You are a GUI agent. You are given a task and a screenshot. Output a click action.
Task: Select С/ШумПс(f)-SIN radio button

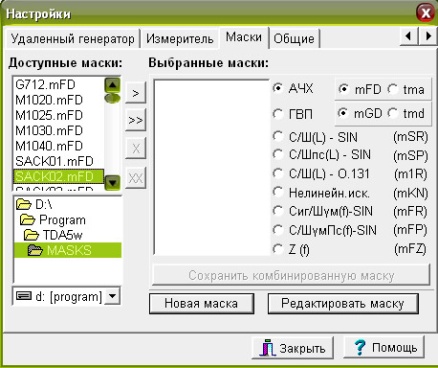[278, 230]
